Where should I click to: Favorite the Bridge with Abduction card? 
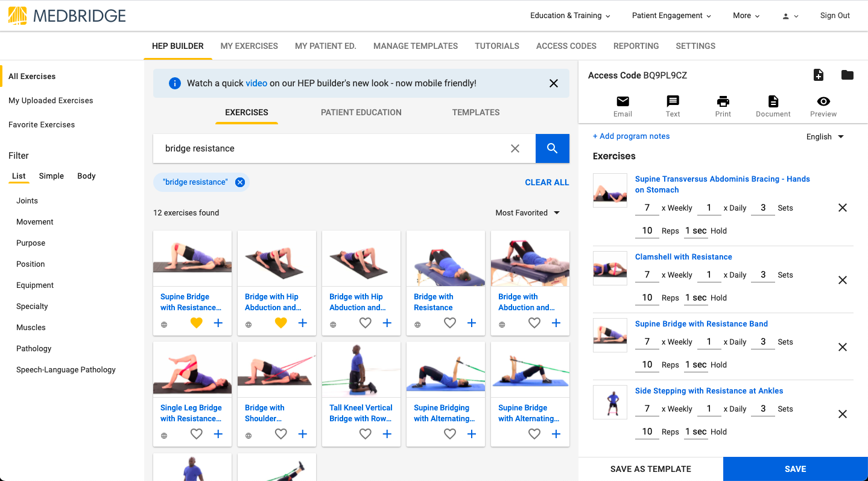[534, 323]
